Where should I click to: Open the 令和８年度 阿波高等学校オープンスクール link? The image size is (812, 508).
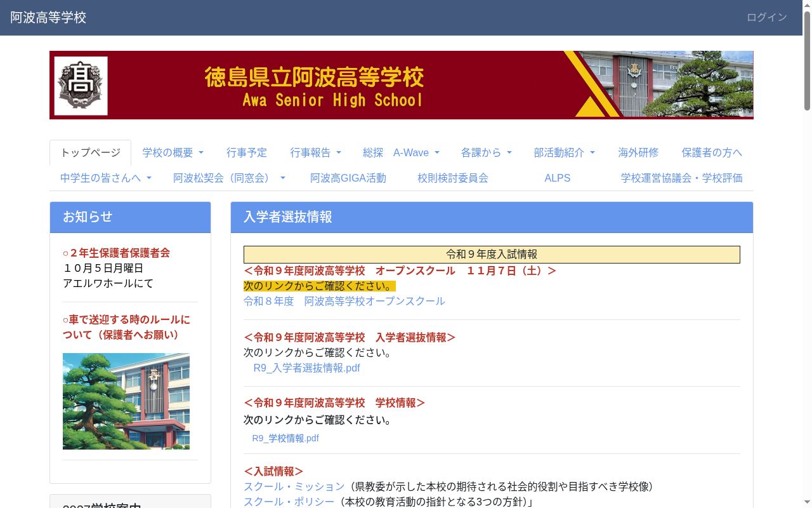[x=344, y=301]
